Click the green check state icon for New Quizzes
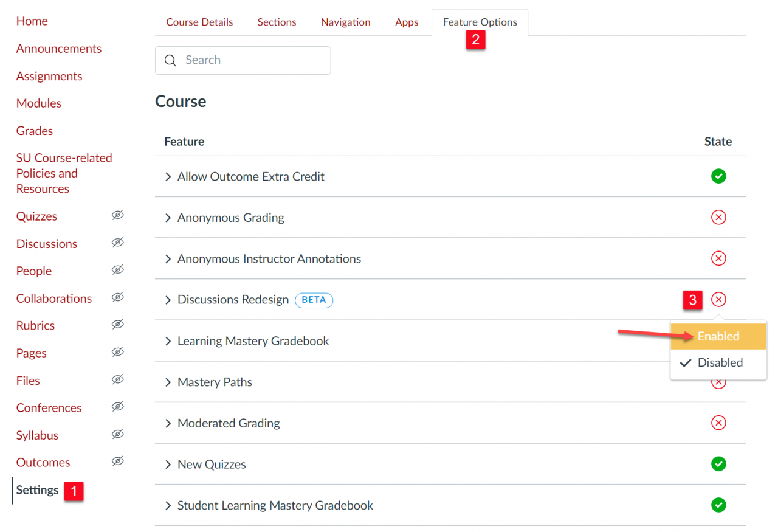This screenshot has height=532, width=778. point(718,464)
